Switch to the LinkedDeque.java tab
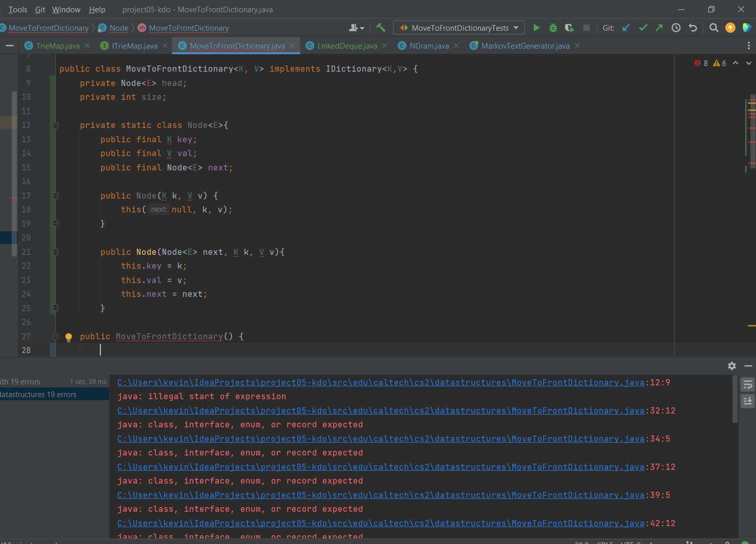This screenshot has height=544, width=756. click(x=347, y=46)
